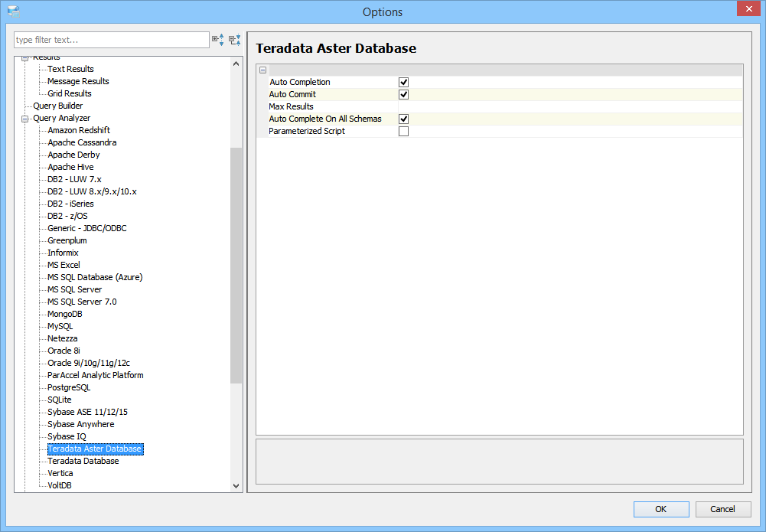Select Grid Results in tree
Screen dimensions: 766x532
click(70, 93)
